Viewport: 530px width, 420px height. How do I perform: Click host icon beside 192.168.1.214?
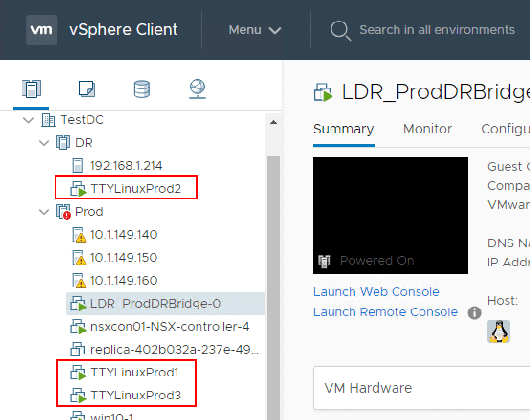[78, 166]
